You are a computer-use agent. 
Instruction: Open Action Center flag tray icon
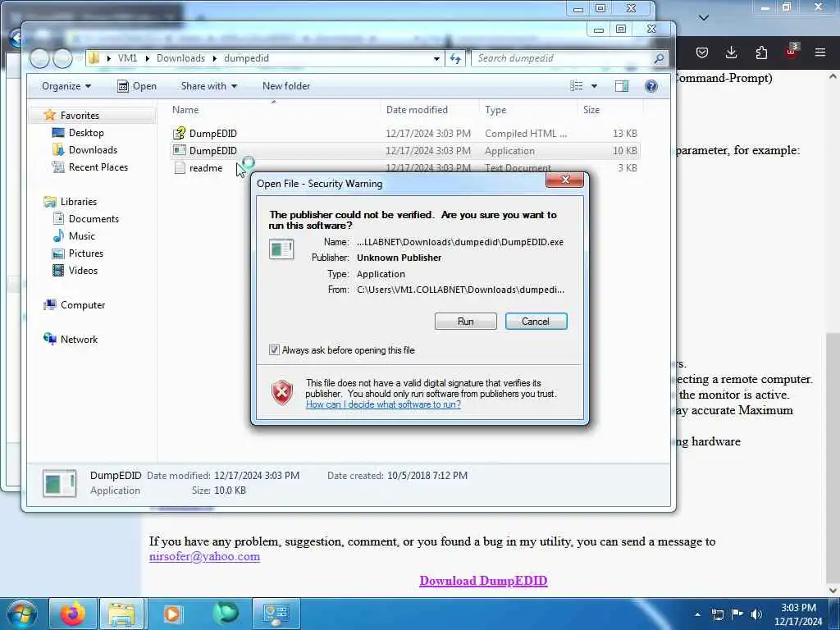coord(737,614)
